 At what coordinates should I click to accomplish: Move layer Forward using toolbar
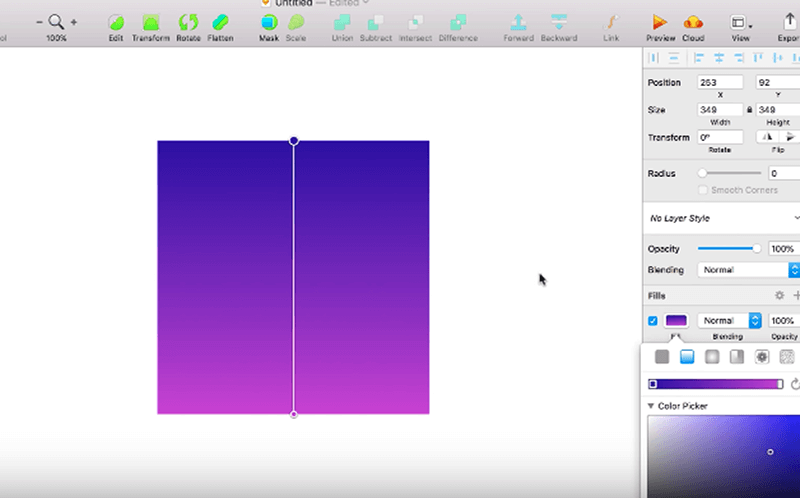pyautogui.click(x=518, y=22)
